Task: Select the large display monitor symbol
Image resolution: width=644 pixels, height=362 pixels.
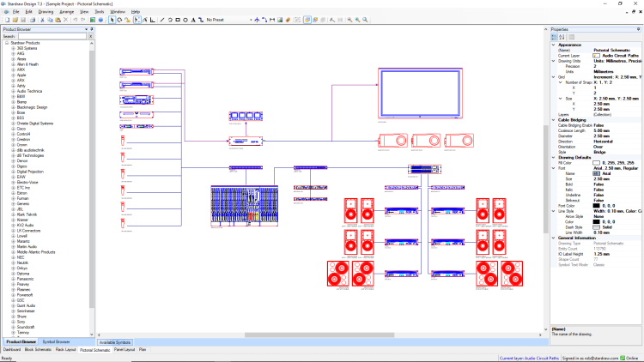Action: [x=420, y=94]
